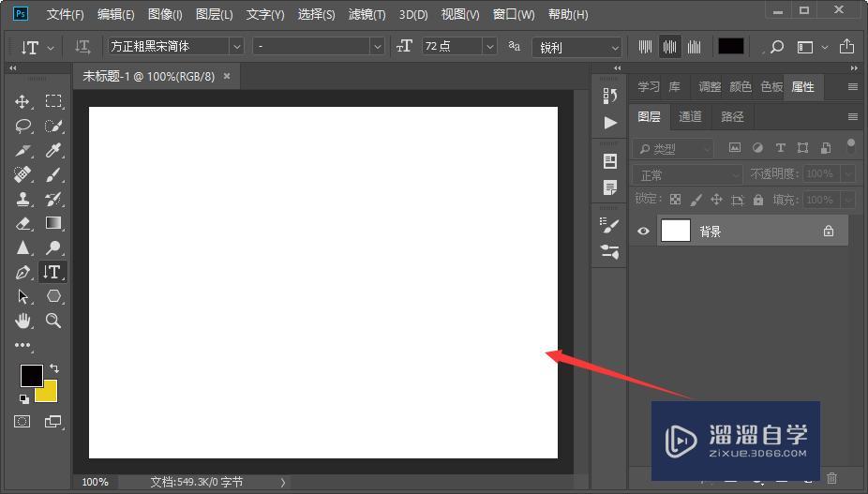The image size is (868, 494).
Task: Select the Move tool
Action: [22, 101]
